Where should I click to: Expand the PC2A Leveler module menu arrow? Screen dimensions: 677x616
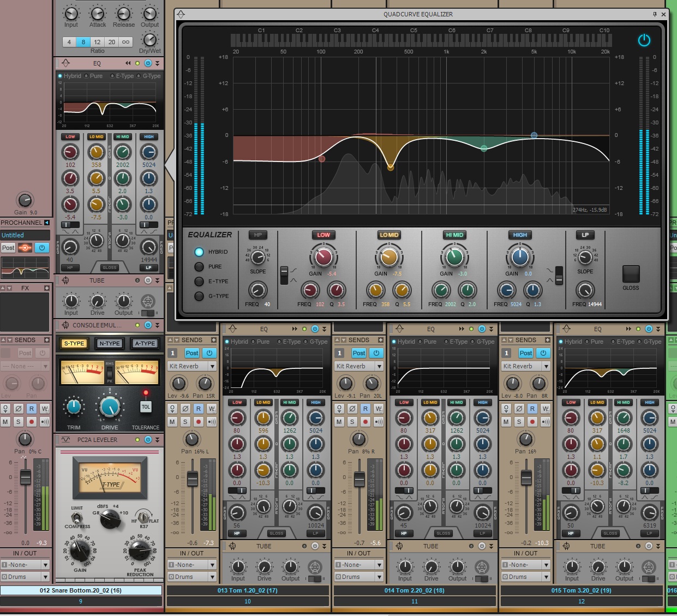coord(157,440)
